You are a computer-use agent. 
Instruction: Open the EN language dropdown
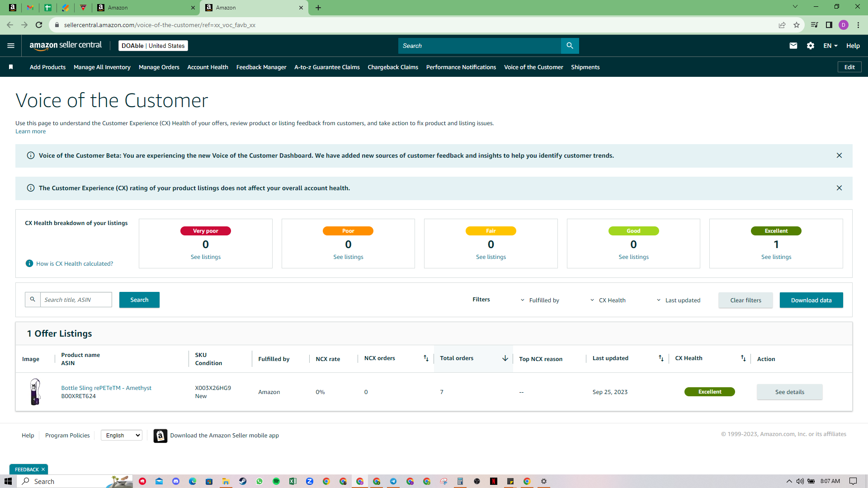(830, 46)
